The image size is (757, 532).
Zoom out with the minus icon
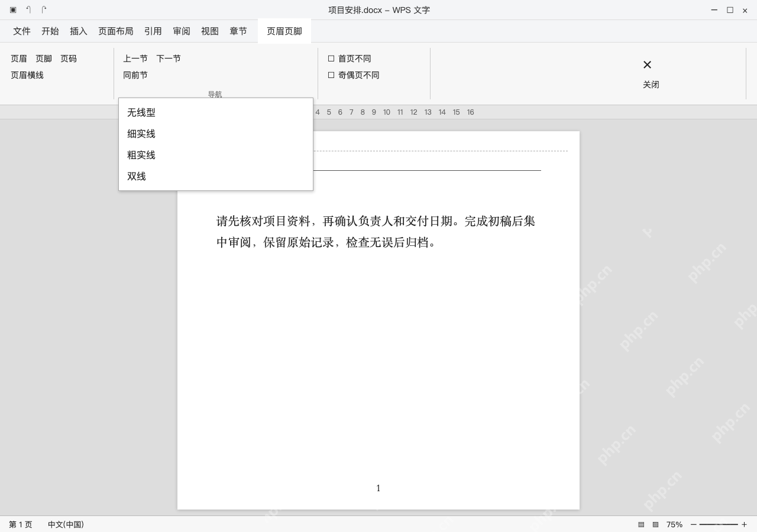pos(694,524)
